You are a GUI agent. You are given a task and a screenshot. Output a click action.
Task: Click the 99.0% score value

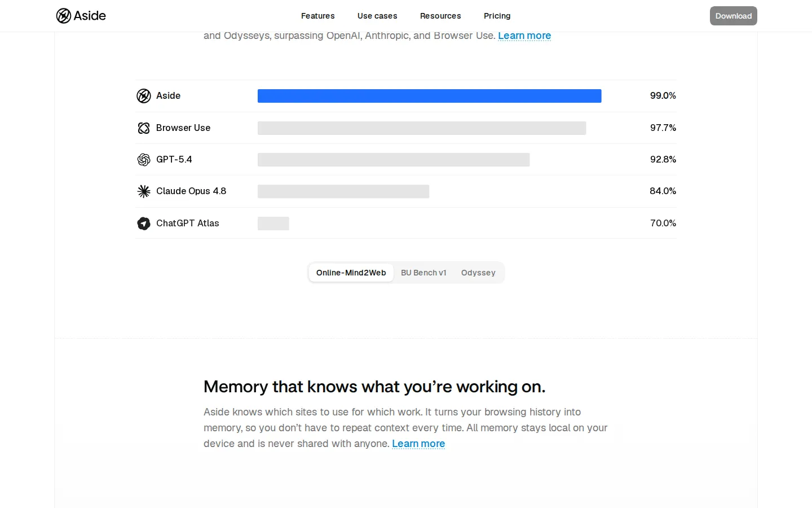click(x=663, y=96)
